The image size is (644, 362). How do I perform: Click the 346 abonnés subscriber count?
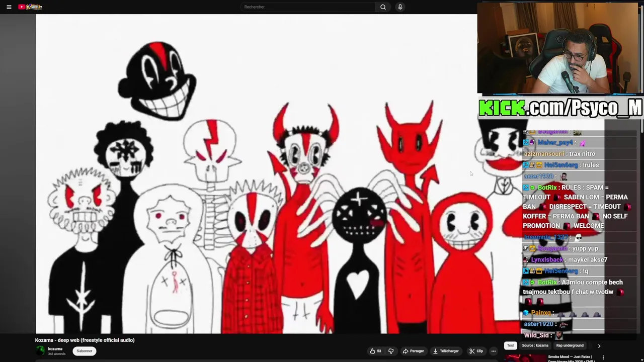tap(57, 354)
